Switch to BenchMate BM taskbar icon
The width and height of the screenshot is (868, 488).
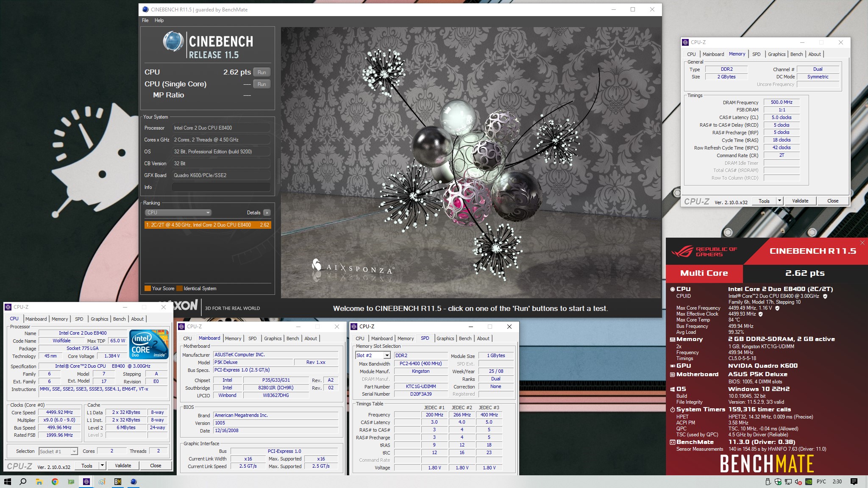118,482
